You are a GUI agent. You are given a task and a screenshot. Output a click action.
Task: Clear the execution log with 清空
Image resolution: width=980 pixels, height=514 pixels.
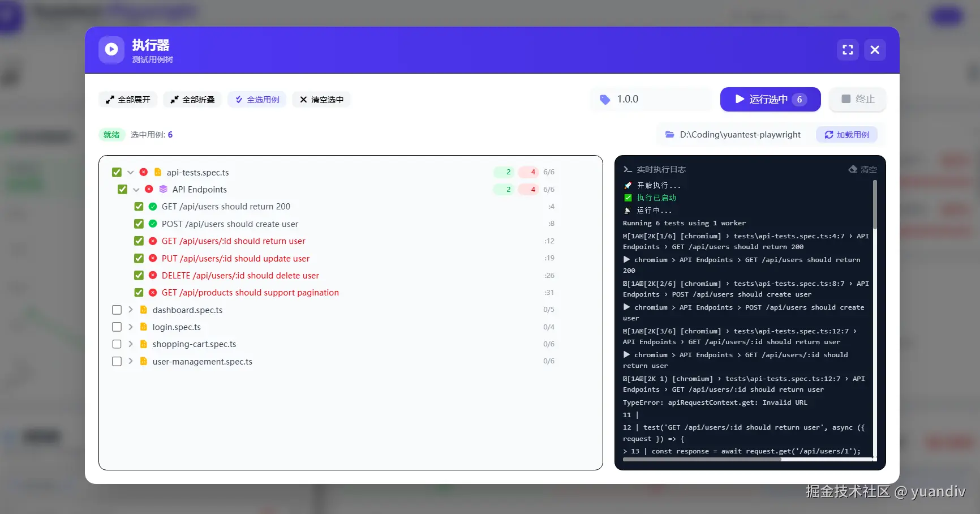click(x=863, y=169)
